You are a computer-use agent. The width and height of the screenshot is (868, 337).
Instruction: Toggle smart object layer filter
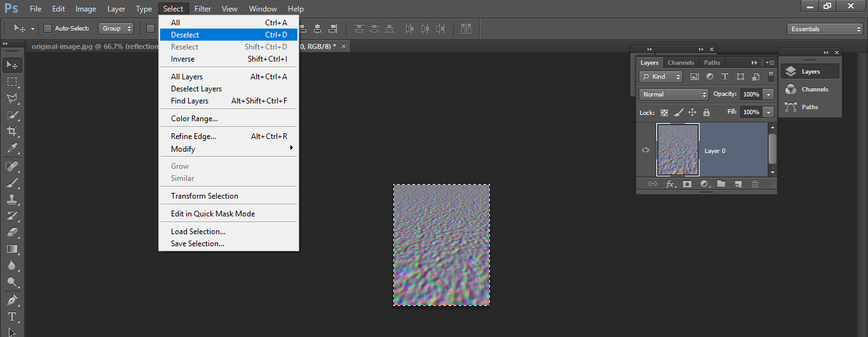tap(756, 77)
